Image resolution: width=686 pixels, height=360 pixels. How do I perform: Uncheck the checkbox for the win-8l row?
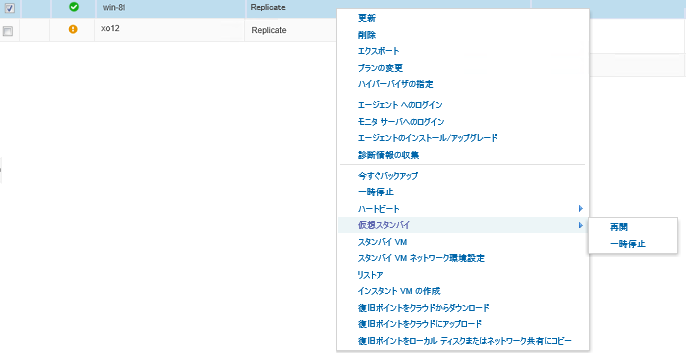point(9,8)
